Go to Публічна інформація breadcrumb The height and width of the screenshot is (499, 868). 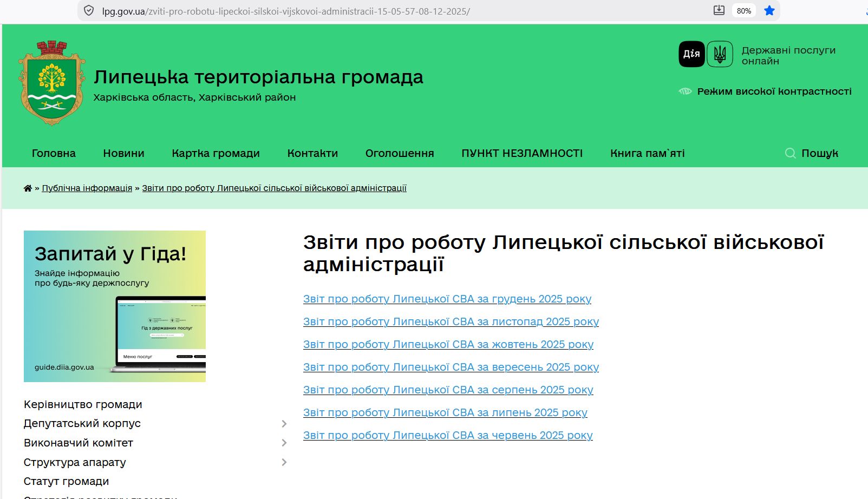click(x=87, y=188)
